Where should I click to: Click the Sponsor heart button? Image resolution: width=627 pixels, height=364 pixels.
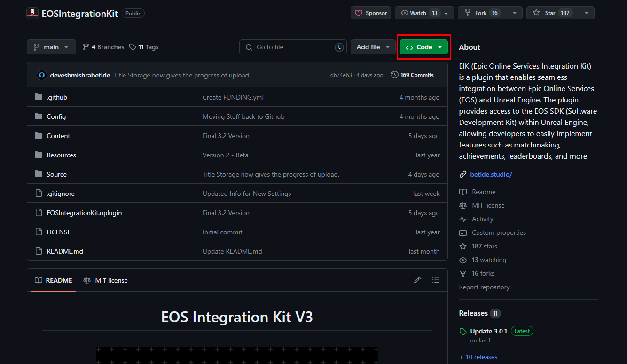click(x=371, y=13)
